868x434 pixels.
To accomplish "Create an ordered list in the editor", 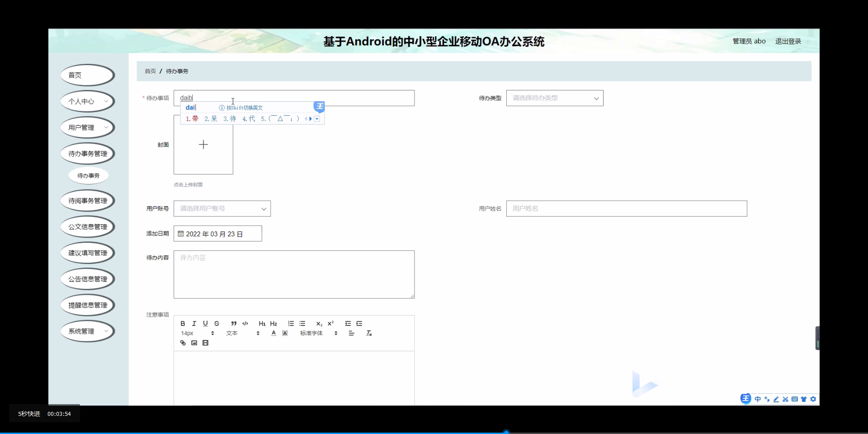I will point(290,323).
